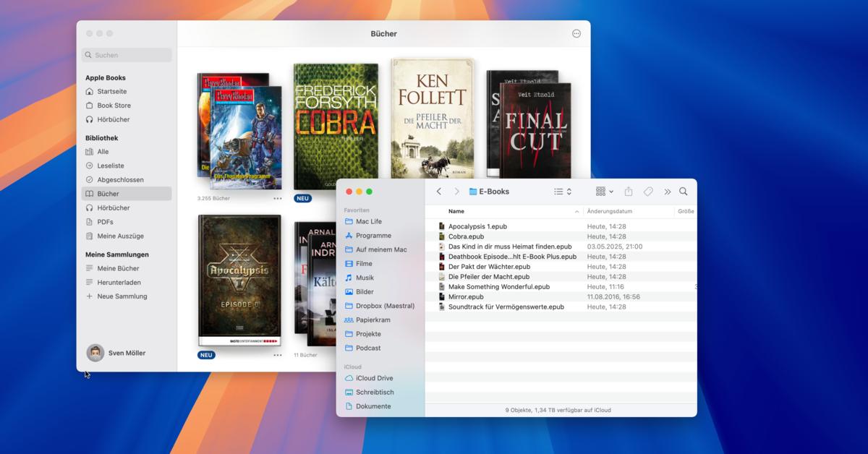Open Book Store in Apple Books
This screenshot has width=868, height=454.
pos(114,106)
